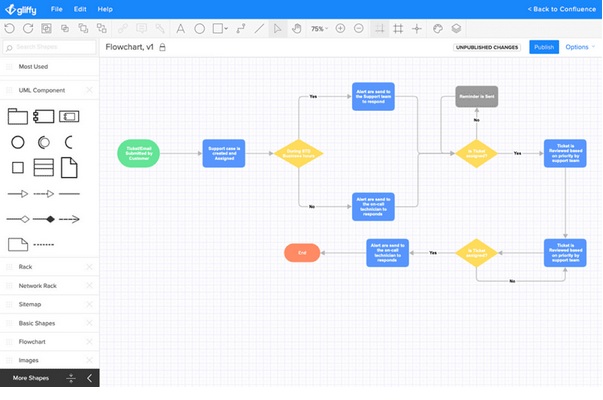603x400 pixels.
Task: Open the color Theme palette icon
Action: click(438, 28)
